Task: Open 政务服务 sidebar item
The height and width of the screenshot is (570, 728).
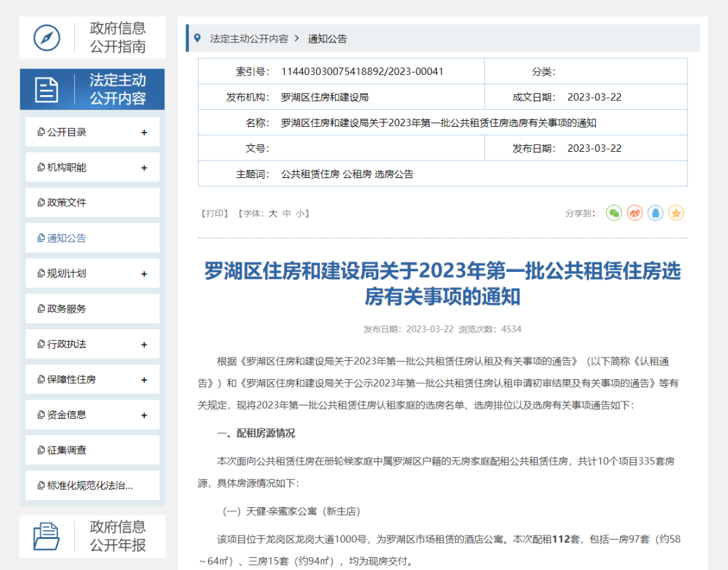Action: pyautogui.click(x=92, y=308)
